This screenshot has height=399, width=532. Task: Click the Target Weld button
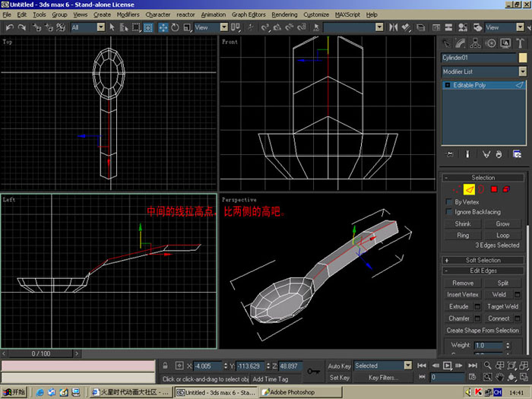click(x=502, y=307)
